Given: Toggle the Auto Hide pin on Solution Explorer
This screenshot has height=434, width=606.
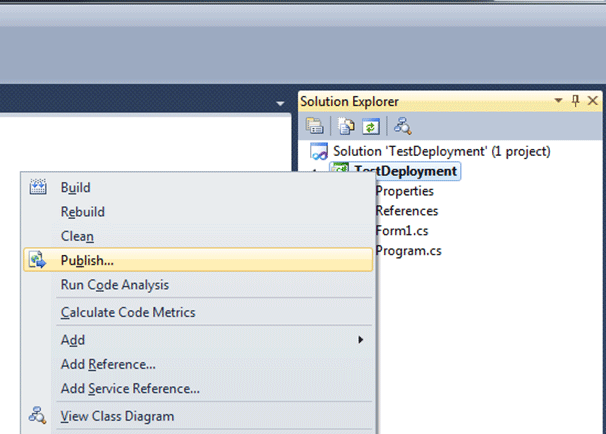Looking at the screenshot, I should [575, 102].
